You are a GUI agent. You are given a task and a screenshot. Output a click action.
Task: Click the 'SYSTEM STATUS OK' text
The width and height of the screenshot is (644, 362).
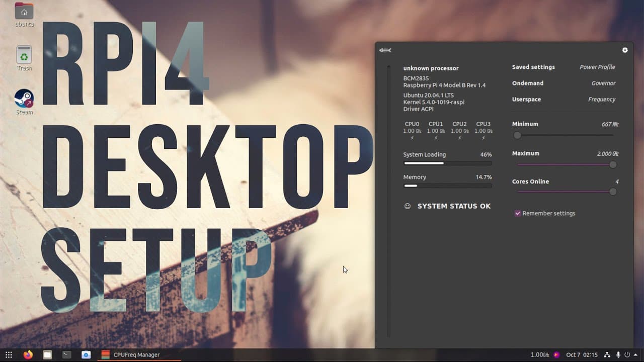click(x=454, y=206)
